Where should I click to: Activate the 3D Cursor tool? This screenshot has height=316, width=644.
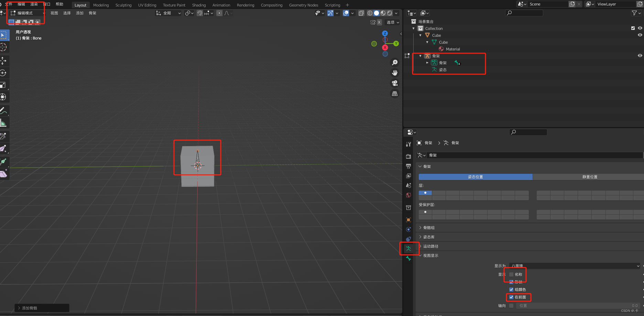pos(3,47)
